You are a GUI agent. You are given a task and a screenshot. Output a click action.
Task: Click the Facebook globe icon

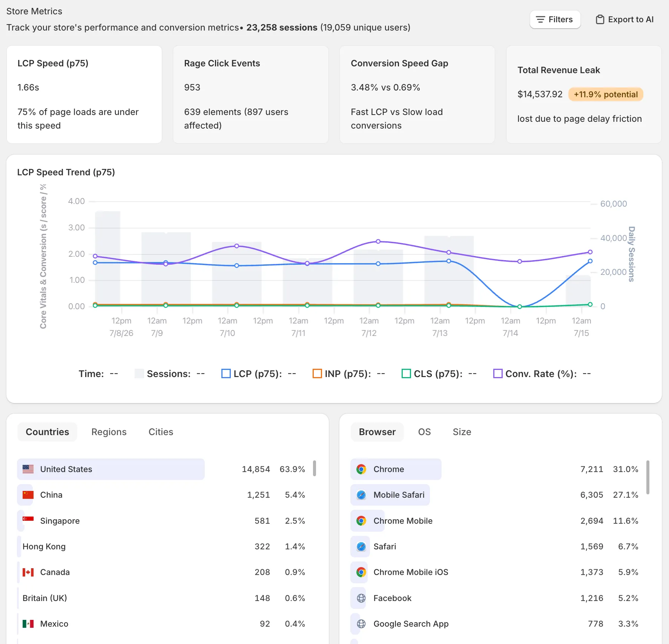point(361,598)
